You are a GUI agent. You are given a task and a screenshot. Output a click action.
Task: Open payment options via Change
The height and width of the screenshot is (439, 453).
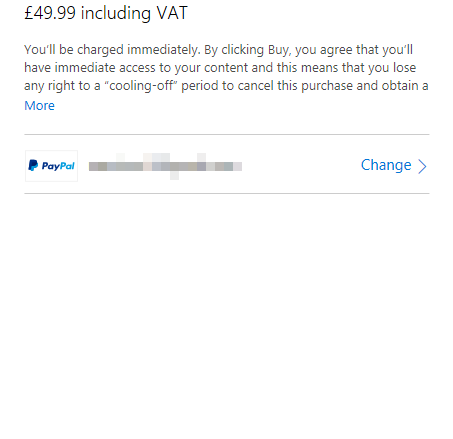(394, 165)
